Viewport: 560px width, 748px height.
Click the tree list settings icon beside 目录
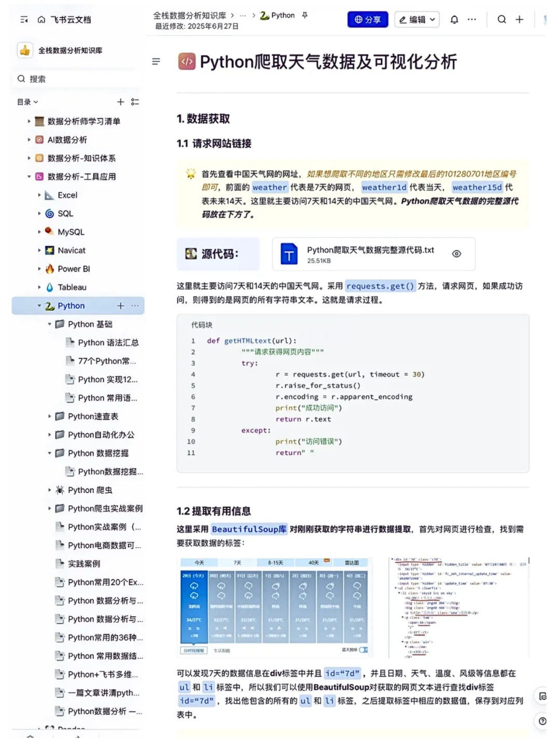(135, 102)
